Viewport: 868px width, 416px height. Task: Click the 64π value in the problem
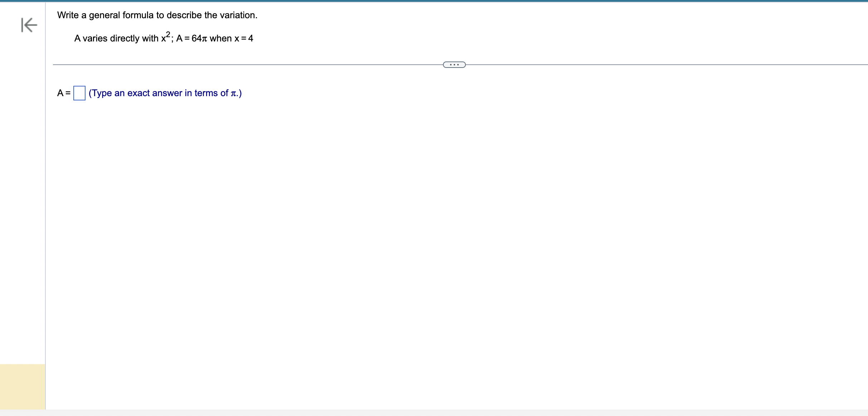click(199, 38)
